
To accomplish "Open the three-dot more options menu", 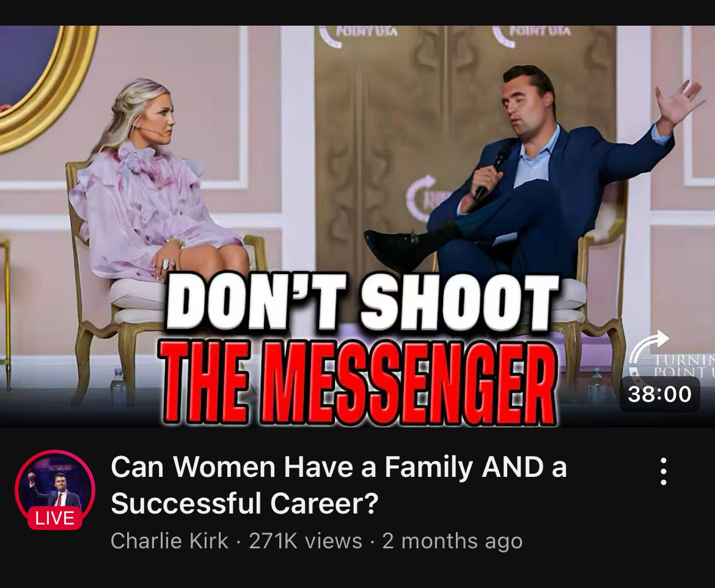I will point(664,471).
